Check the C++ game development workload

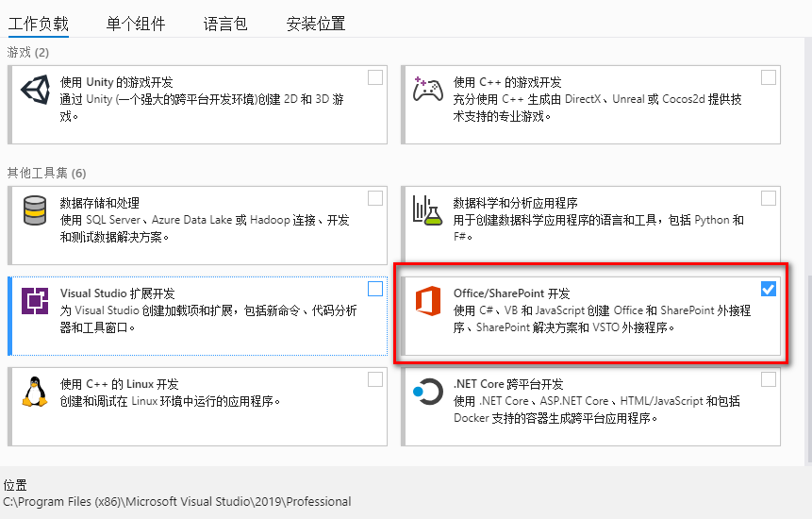click(769, 77)
